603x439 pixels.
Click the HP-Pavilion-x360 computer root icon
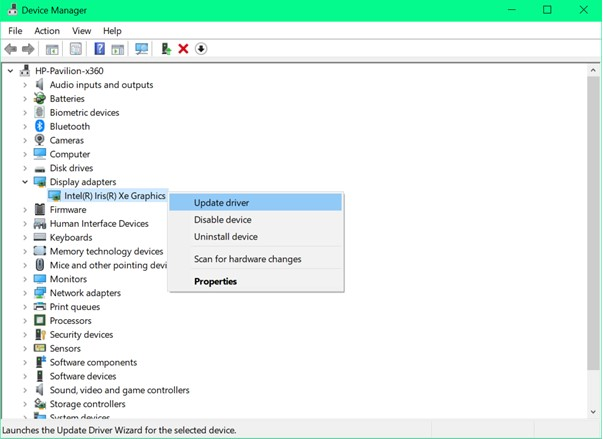[25, 71]
